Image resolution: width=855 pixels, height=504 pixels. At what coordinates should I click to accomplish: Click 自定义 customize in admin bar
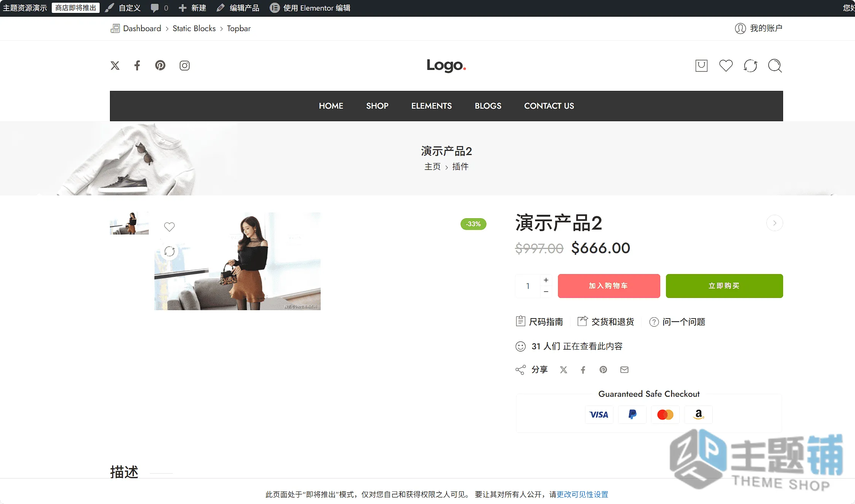(123, 8)
